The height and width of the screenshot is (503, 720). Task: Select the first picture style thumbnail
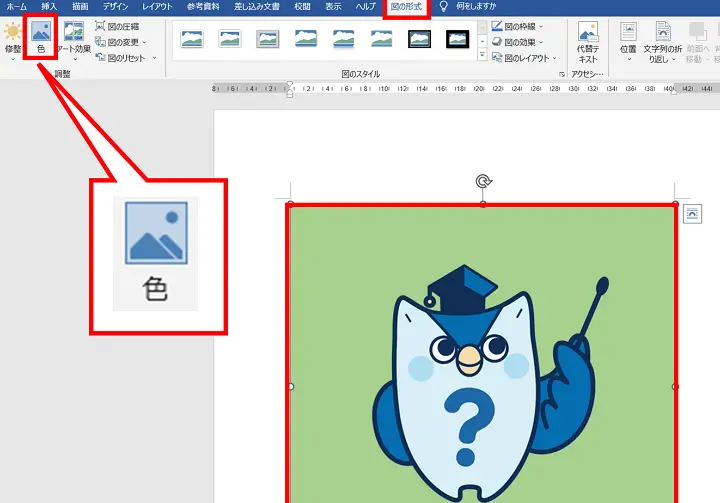click(x=191, y=40)
